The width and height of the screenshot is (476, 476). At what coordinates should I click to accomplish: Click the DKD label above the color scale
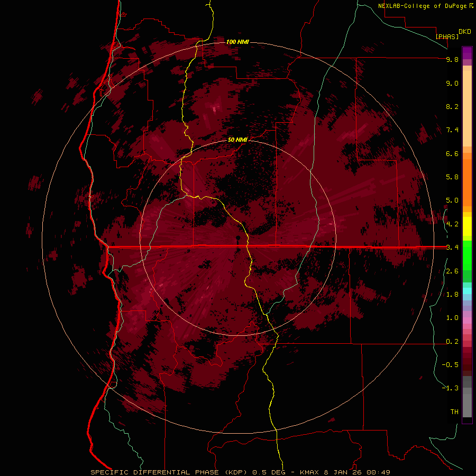pyautogui.click(x=465, y=32)
